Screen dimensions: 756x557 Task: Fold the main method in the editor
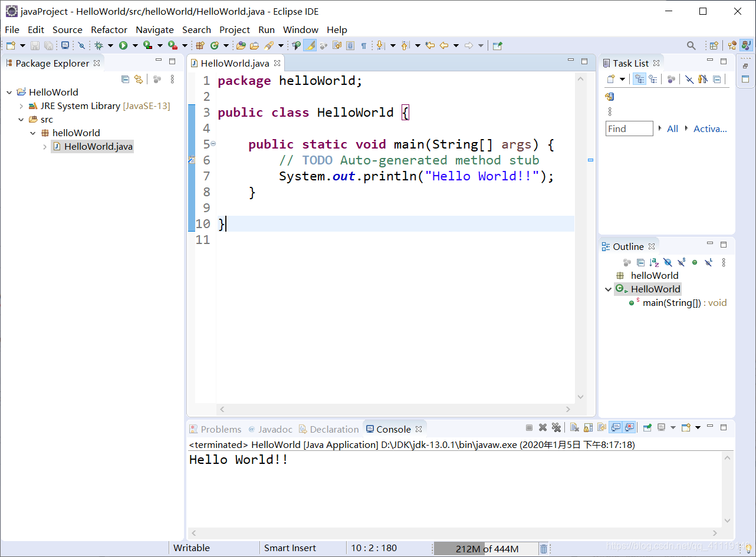[x=213, y=143]
